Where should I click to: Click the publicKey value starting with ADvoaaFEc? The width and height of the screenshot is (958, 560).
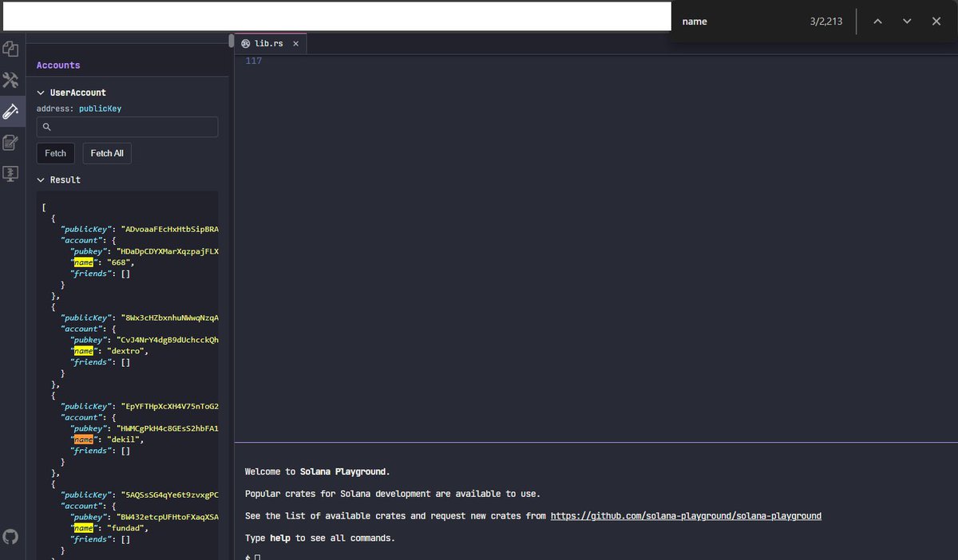click(170, 229)
